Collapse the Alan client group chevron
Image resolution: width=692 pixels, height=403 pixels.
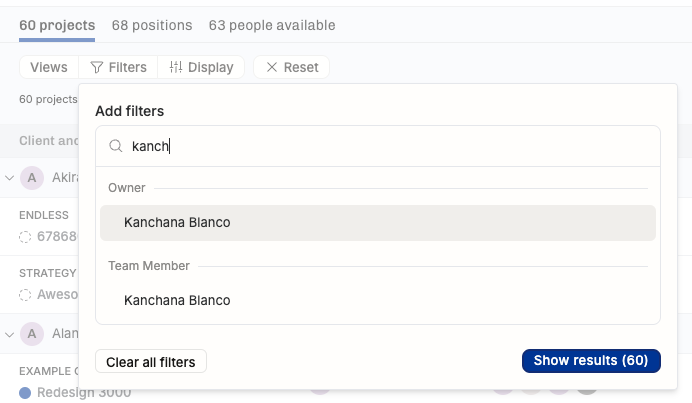click(9, 333)
